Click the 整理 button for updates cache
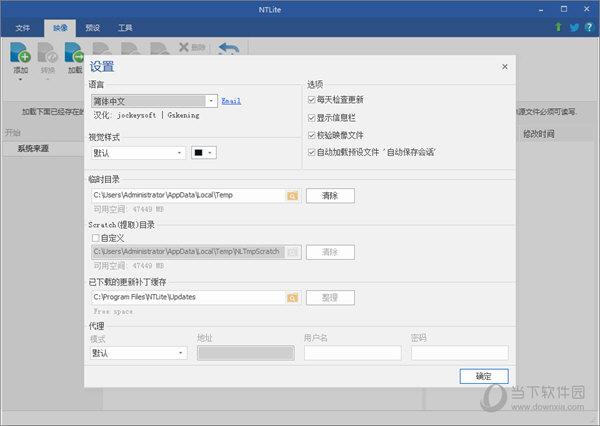The height and width of the screenshot is (426, 600). click(330, 297)
